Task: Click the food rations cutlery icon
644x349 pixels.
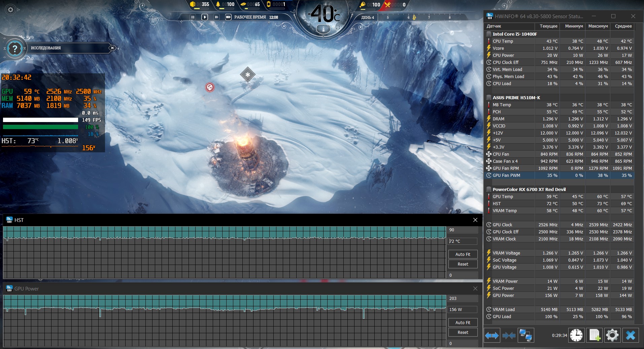Action: pyautogui.click(x=388, y=4)
